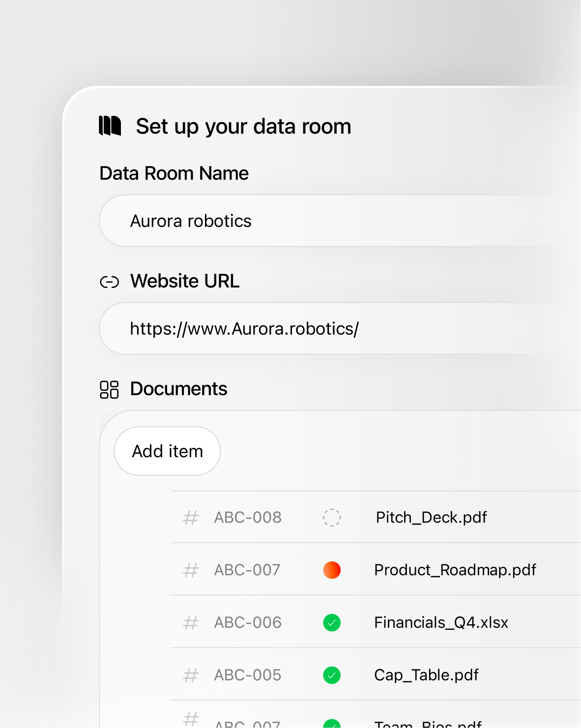Click the hash icon for ABC-006
Screen dimensions: 581x728
[191, 623]
